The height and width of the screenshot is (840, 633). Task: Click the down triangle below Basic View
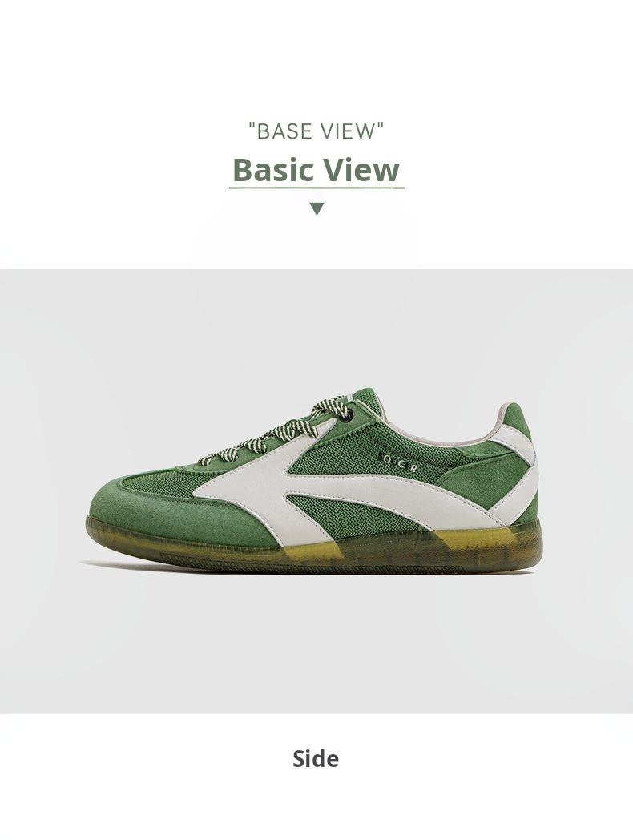[x=317, y=208]
